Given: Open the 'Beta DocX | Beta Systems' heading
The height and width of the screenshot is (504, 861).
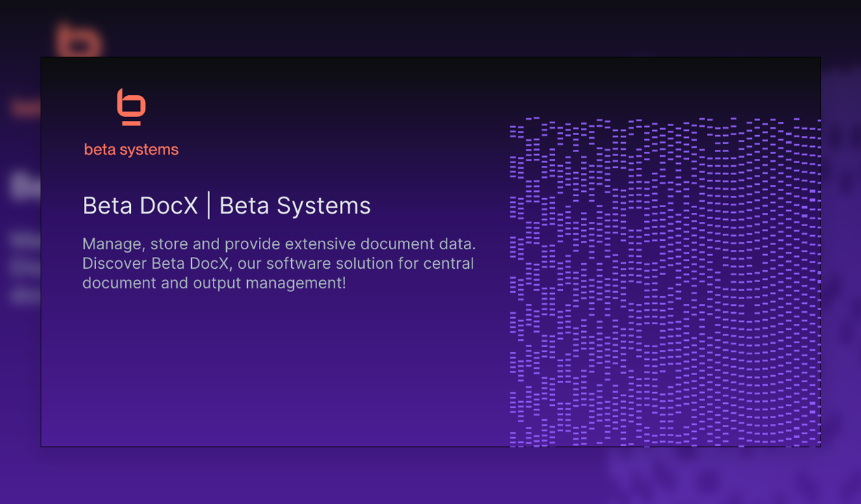Looking at the screenshot, I should (x=227, y=205).
